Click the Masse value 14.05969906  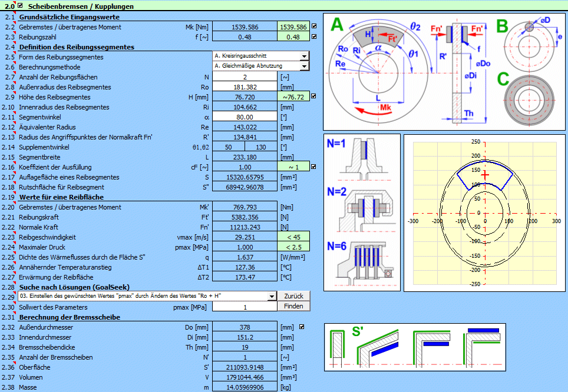(245, 387)
